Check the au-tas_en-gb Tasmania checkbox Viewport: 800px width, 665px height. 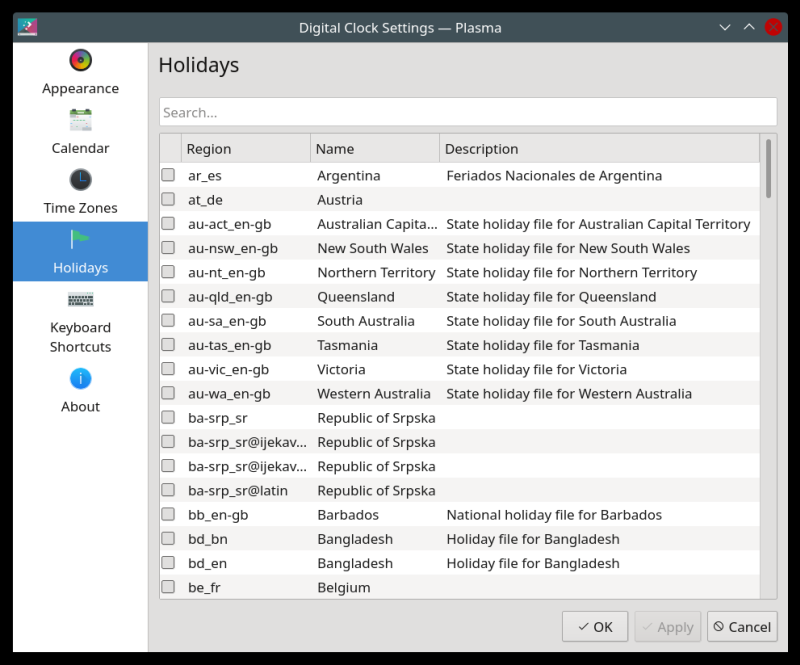coord(168,345)
